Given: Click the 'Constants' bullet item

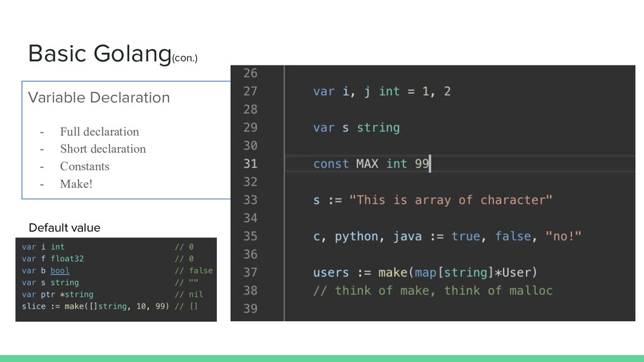Looking at the screenshot, I should click(85, 166).
